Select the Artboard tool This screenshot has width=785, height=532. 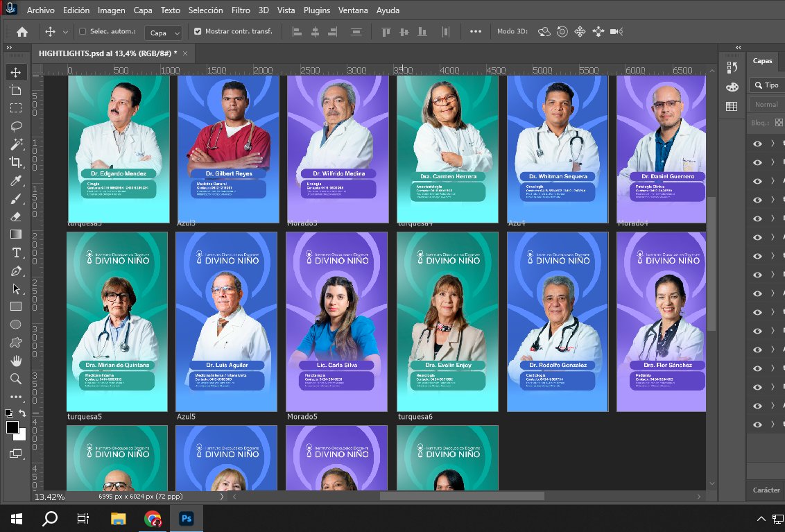(x=16, y=90)
